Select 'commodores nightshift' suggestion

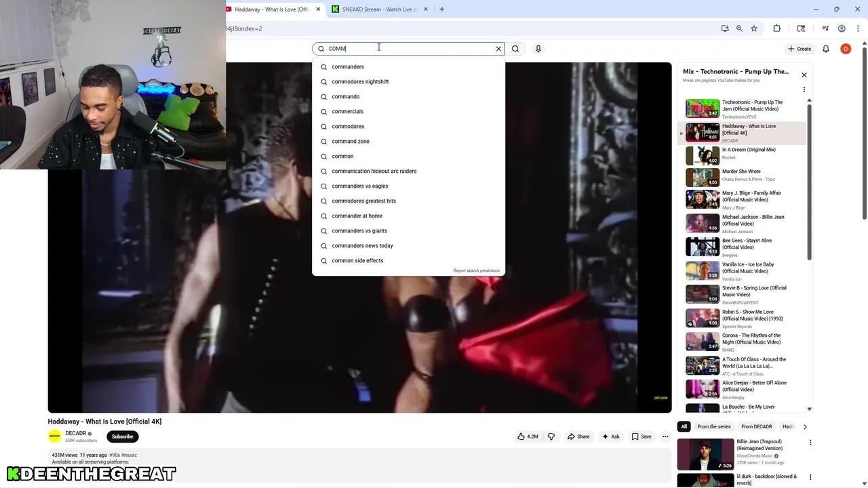pyautogui.click(x=408, y=82)
